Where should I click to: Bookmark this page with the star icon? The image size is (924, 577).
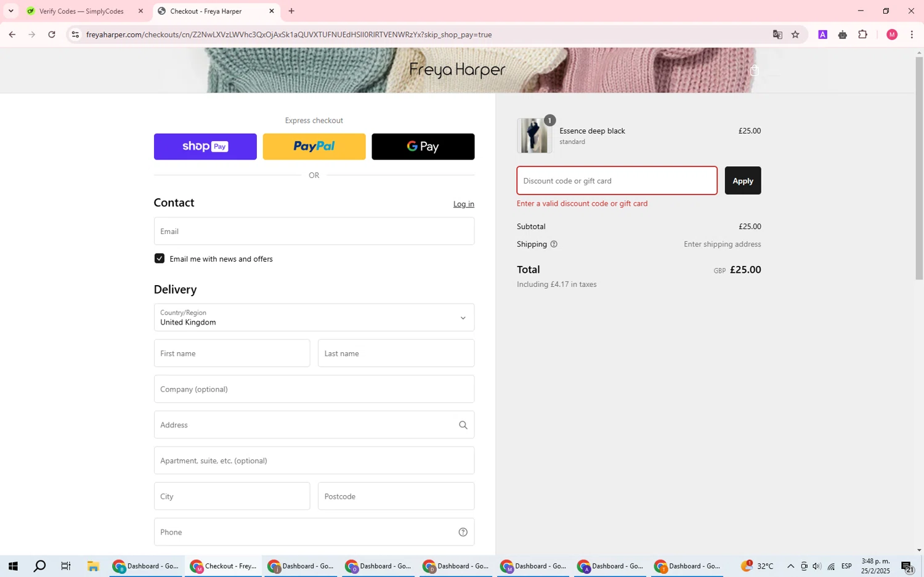[795, 34]
